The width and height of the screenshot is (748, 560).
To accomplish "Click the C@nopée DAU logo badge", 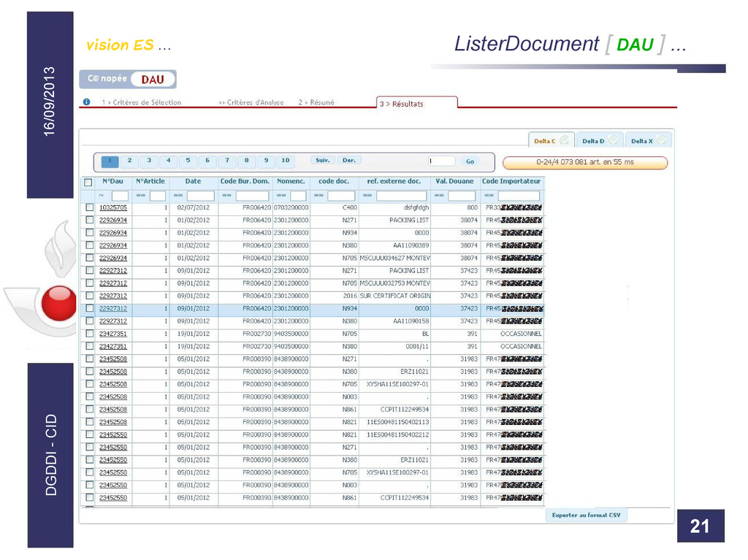I will (128, 79).
